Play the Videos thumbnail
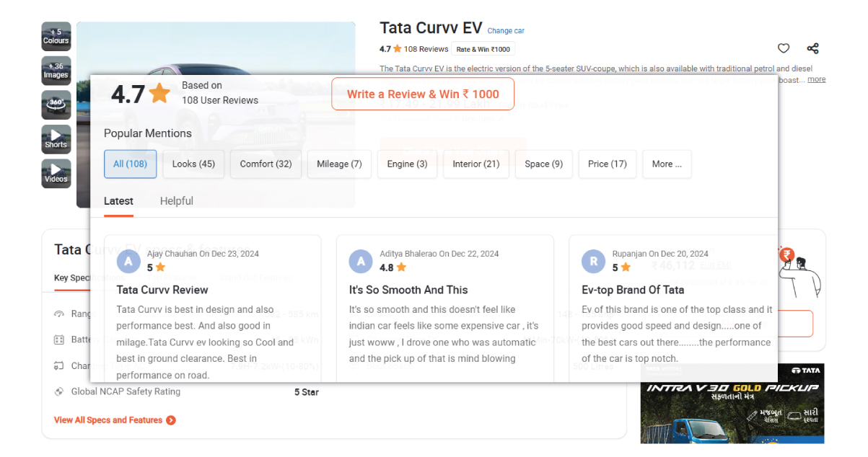868x457 pixels. point(56,174)
